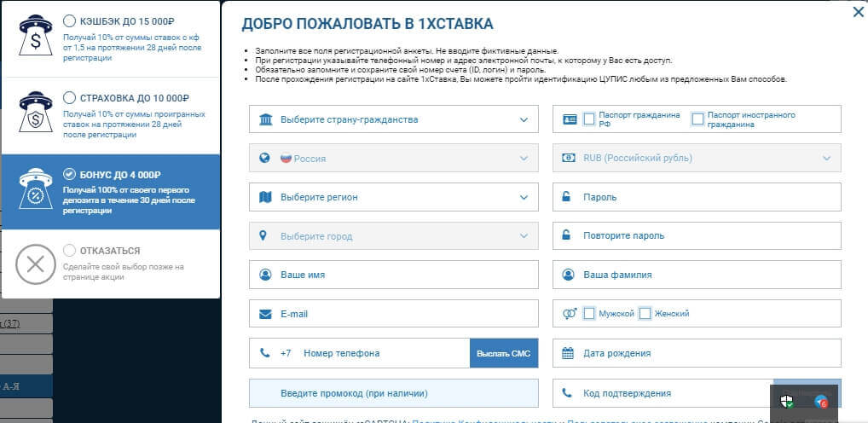Click the Russian flag icon

pyautogui.click(x=286, y=158)
